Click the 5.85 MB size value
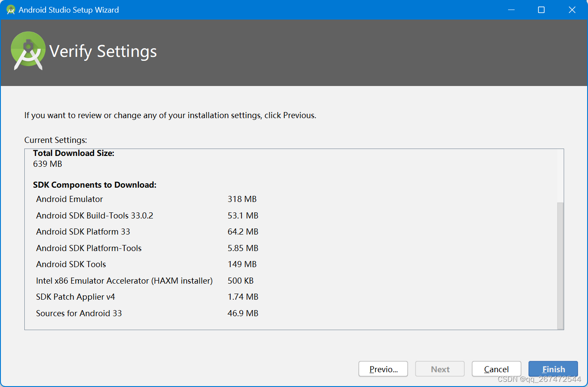This screenshot has height=387, width=588. 243,248
